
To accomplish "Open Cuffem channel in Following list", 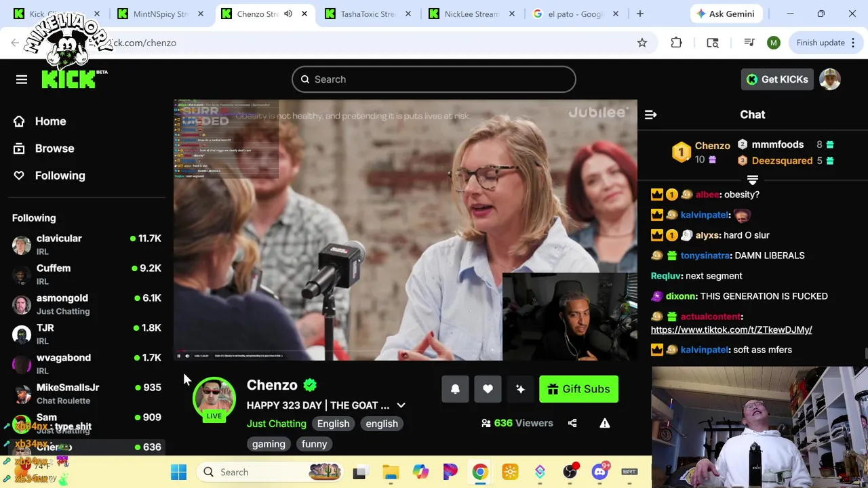I will click(85, 274).
